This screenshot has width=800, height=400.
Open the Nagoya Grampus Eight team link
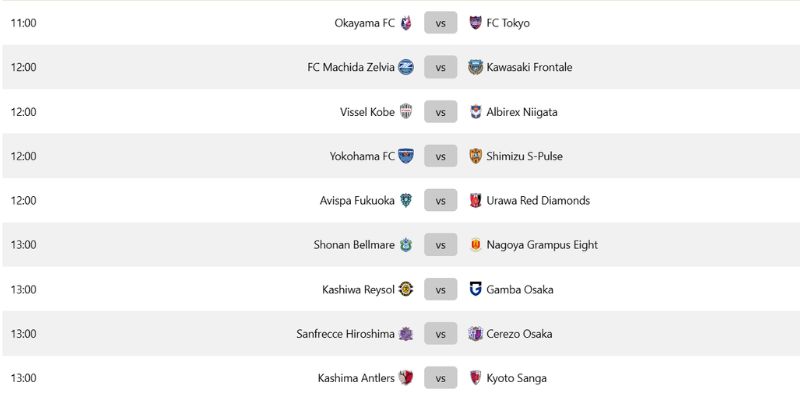[x=542, y=245]
